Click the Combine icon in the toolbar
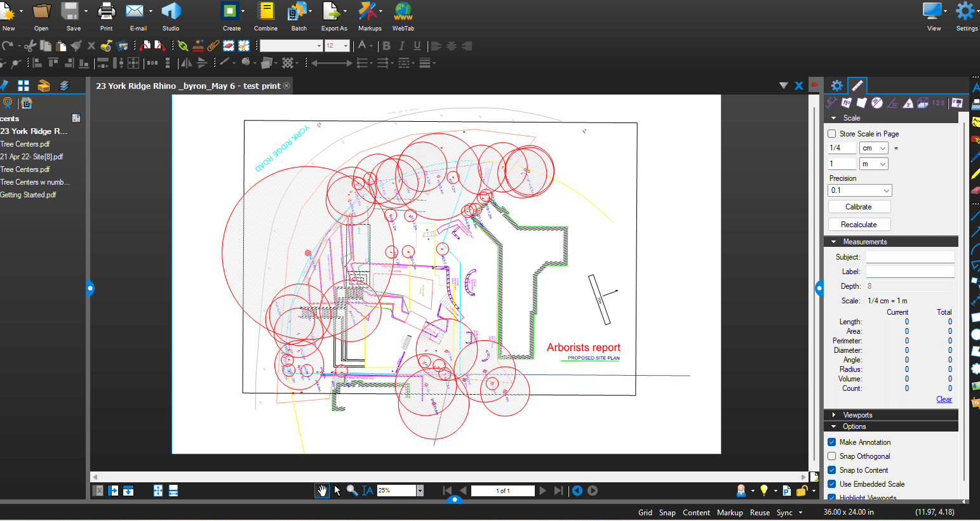The width and height of the screenshot is (980, 521). (x=265, y=11)
